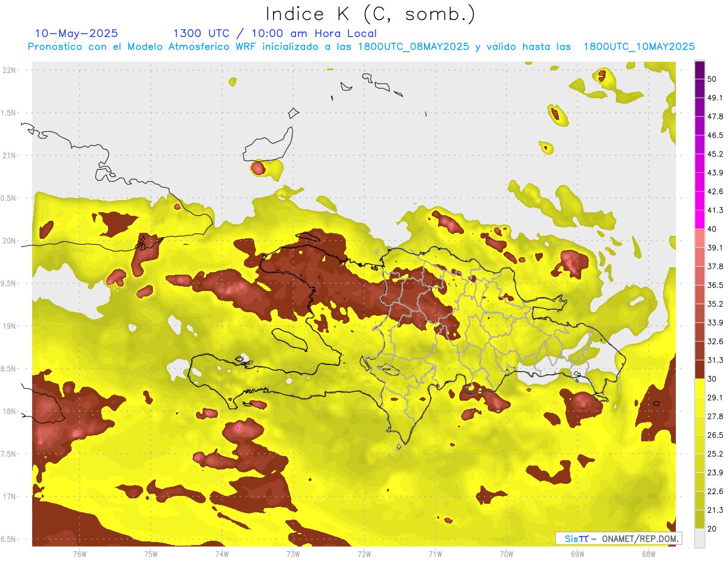Click the '45.2' color scale value
This screenshot has height=562, width=728.
point(715,154)
